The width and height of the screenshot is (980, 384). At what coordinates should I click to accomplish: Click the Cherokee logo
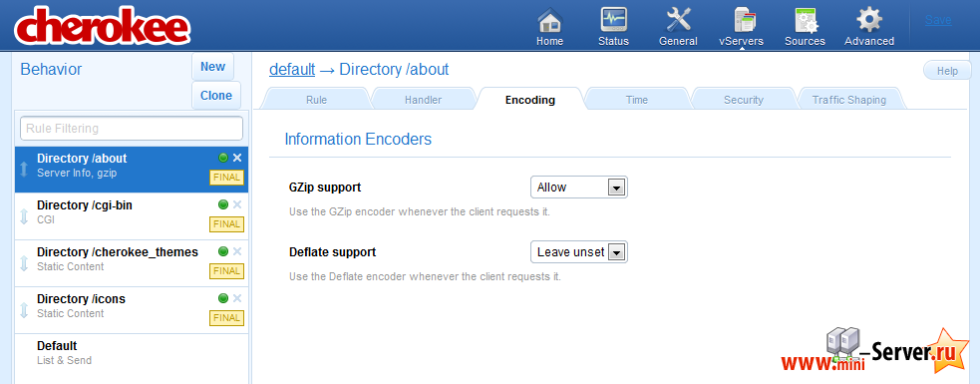point(103,27)
